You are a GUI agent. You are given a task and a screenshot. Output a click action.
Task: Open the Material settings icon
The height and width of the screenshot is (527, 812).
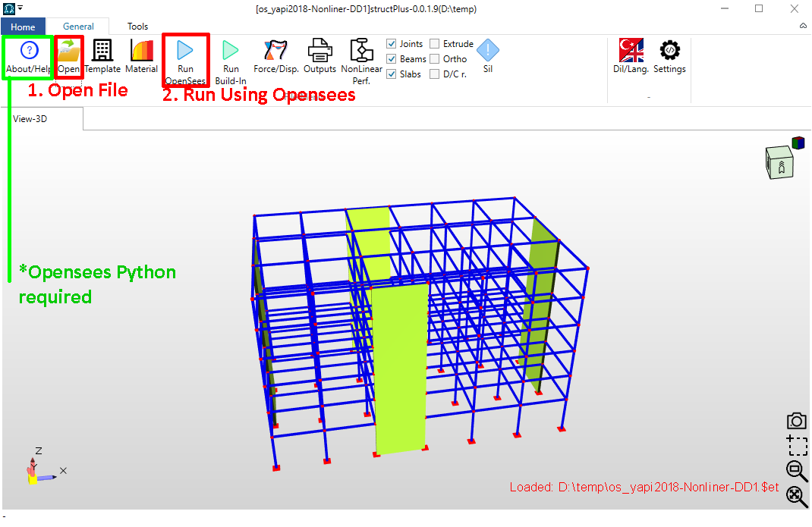coord(141,51)
